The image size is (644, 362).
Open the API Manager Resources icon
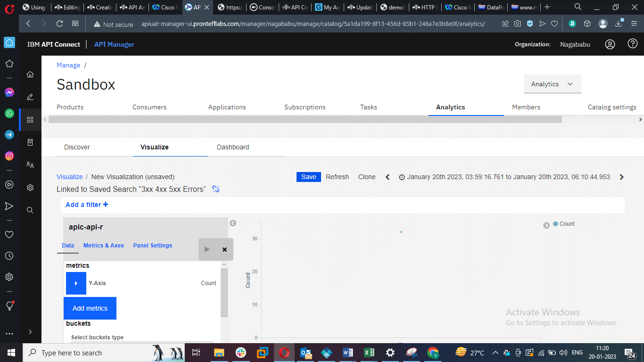click(30, 142)
